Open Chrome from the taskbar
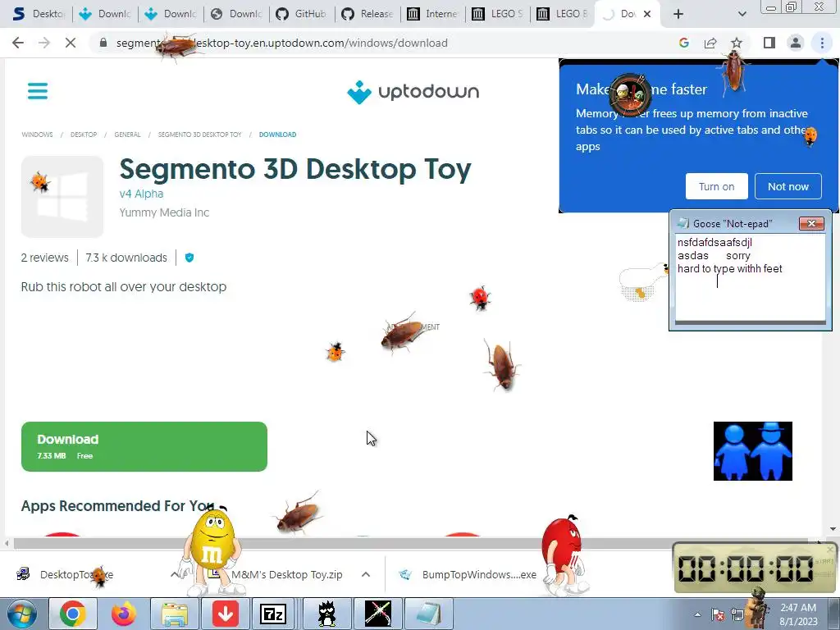The height and width of the screenshot is (630, 840). coord(73,614)
